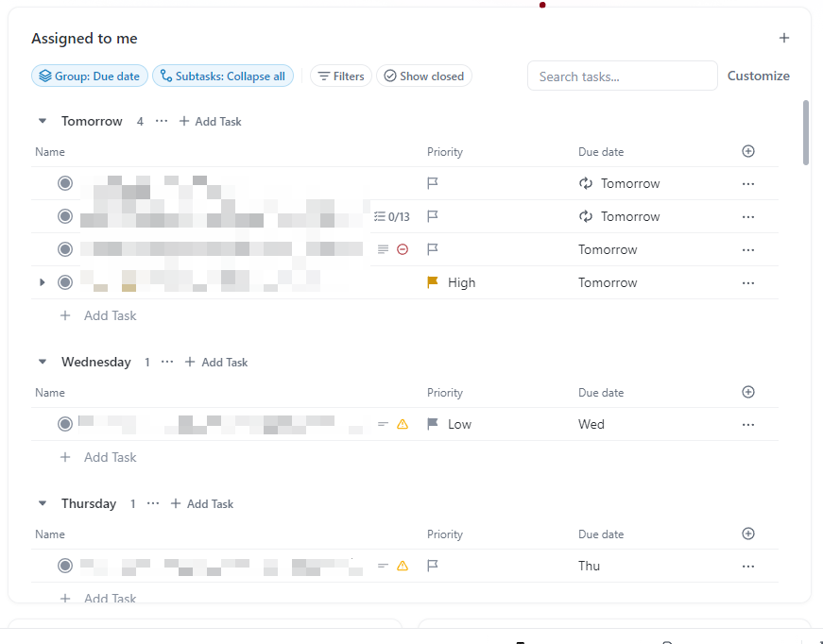
Task: Click warning icon on the Thursday task
Action: pos(403,566)
